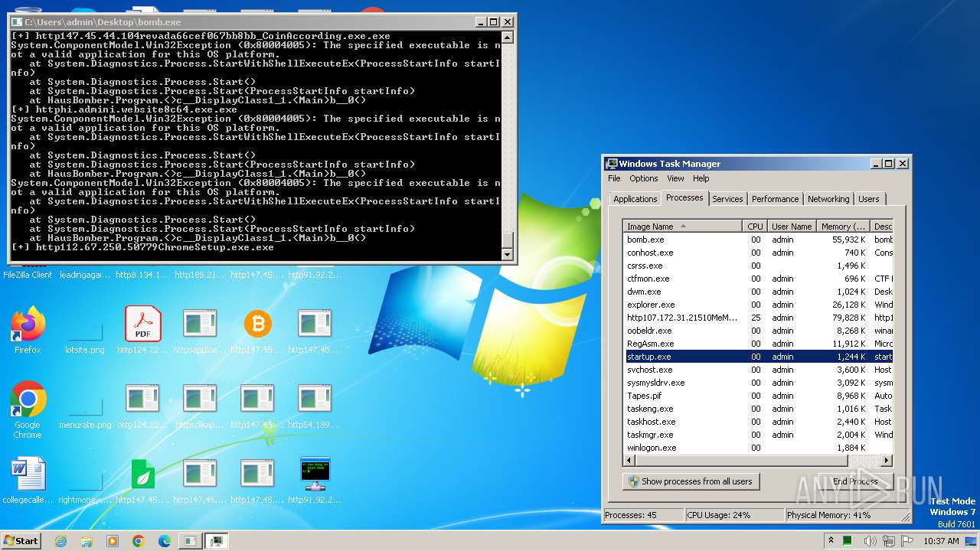This screenshot has width=980, height=551.
Task: Select the http107.172.31.21510MeM process row
Action: click(x=758, y=318)
